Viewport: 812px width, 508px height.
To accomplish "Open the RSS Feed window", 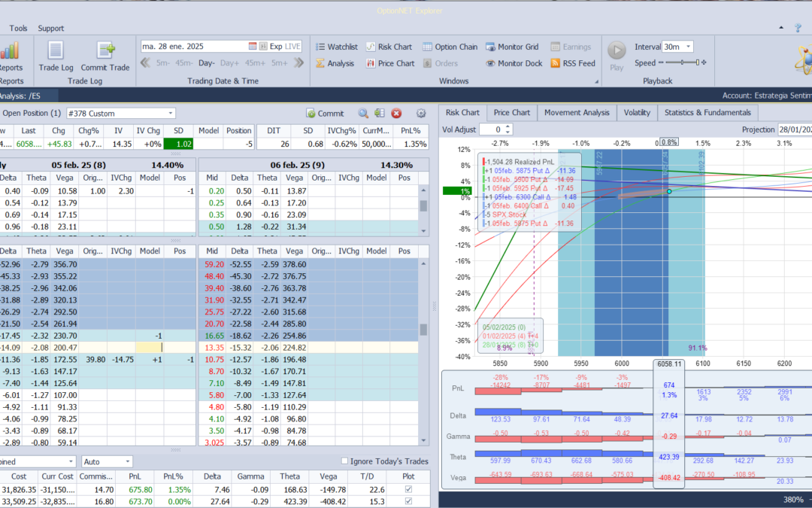I will pos(573,63).
